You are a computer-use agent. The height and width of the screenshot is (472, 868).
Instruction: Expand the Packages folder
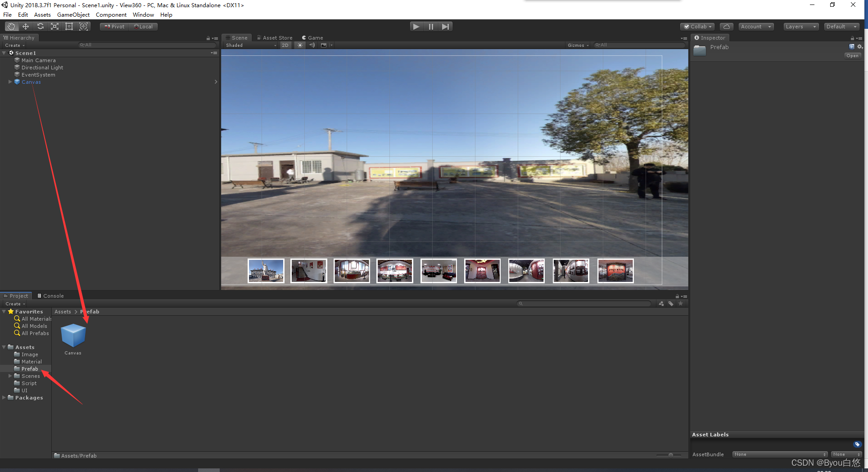tap(4, 398)
